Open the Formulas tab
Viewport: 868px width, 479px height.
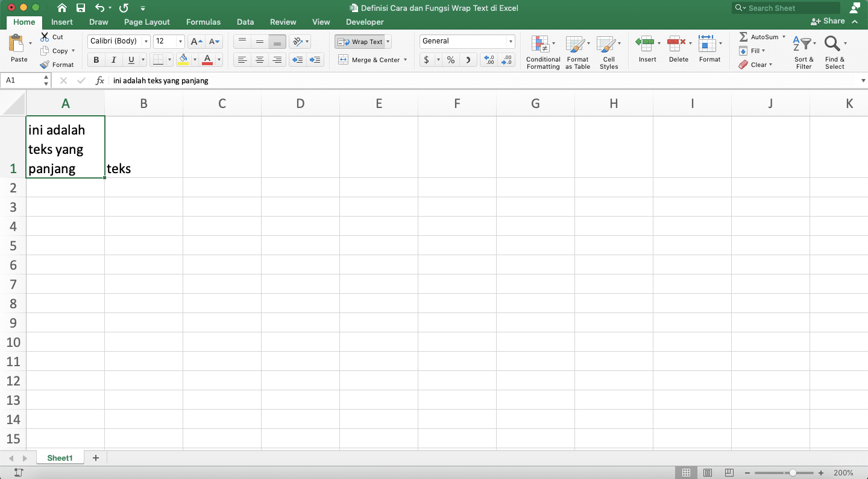point(203,22)
